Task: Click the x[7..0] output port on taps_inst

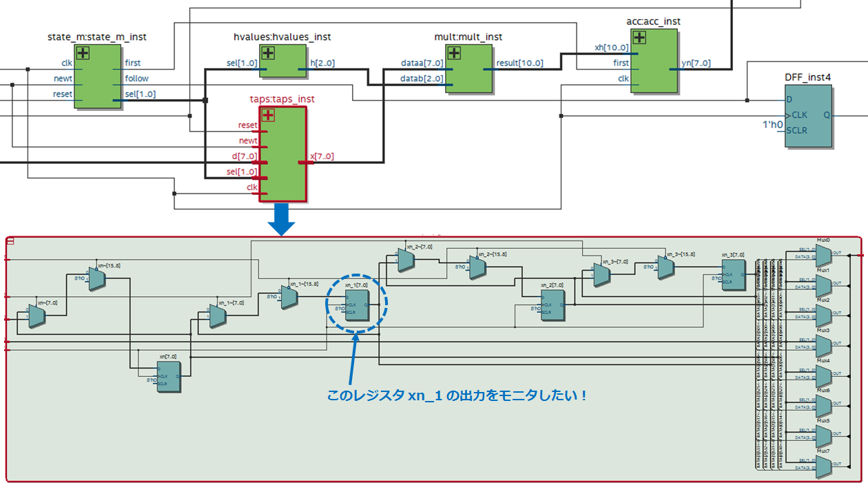Action: click(321, 156)
